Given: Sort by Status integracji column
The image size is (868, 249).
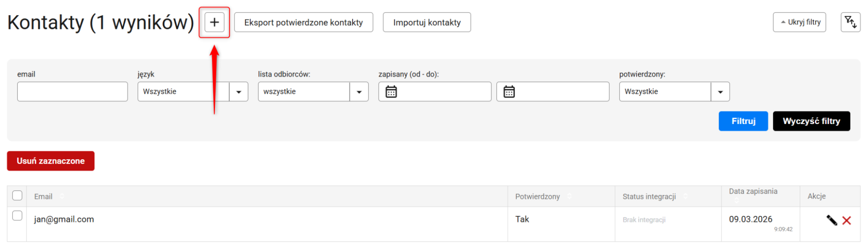Looking at the screenshot, I should click(x=685, y=197).
